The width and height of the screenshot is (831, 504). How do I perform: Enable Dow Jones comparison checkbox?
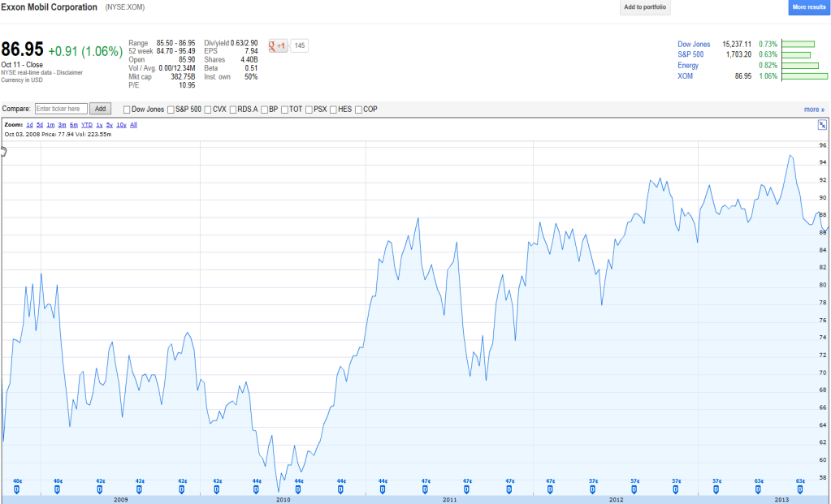pyautogui.click(x=127, y=110)
